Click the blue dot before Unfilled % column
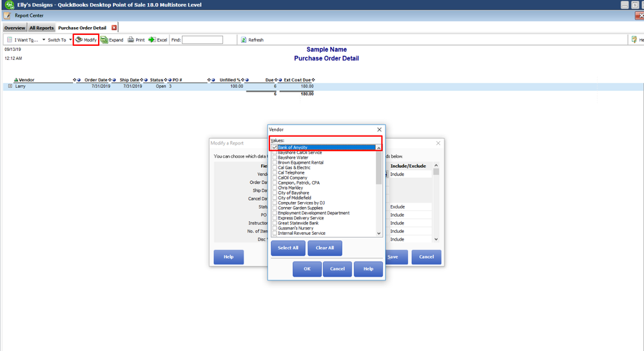644x351 pixels. [x=213, y=80]
